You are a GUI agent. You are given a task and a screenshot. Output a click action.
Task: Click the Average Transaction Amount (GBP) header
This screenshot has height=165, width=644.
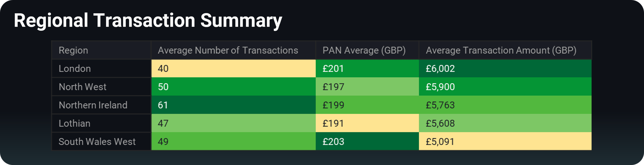click(x=501, y=50)
